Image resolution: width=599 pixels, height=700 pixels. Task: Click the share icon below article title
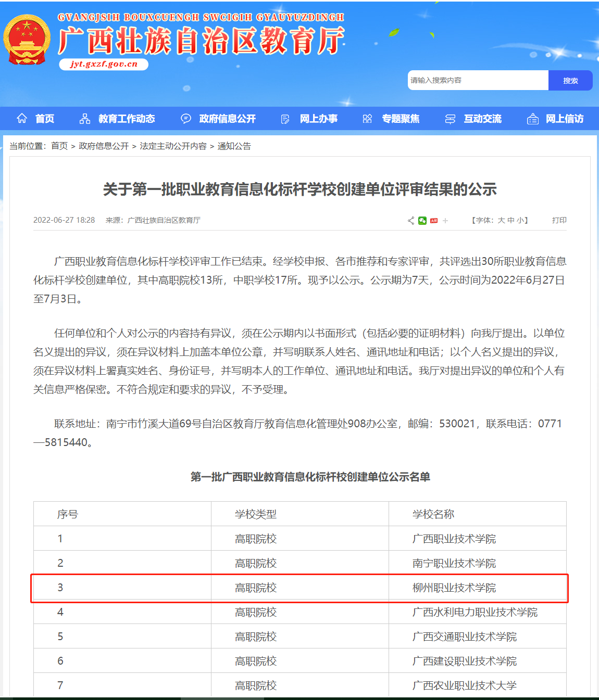[x=411, y=221]
